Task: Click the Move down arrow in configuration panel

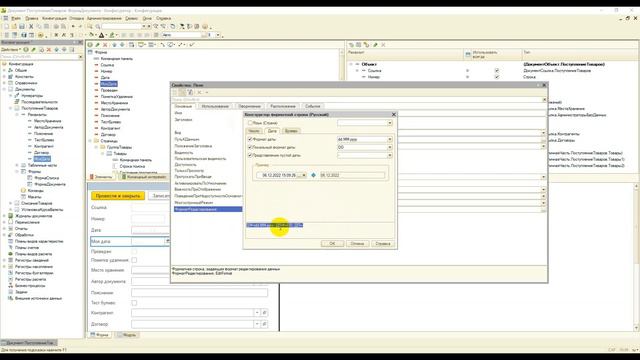Action: (x=64, y=50)
